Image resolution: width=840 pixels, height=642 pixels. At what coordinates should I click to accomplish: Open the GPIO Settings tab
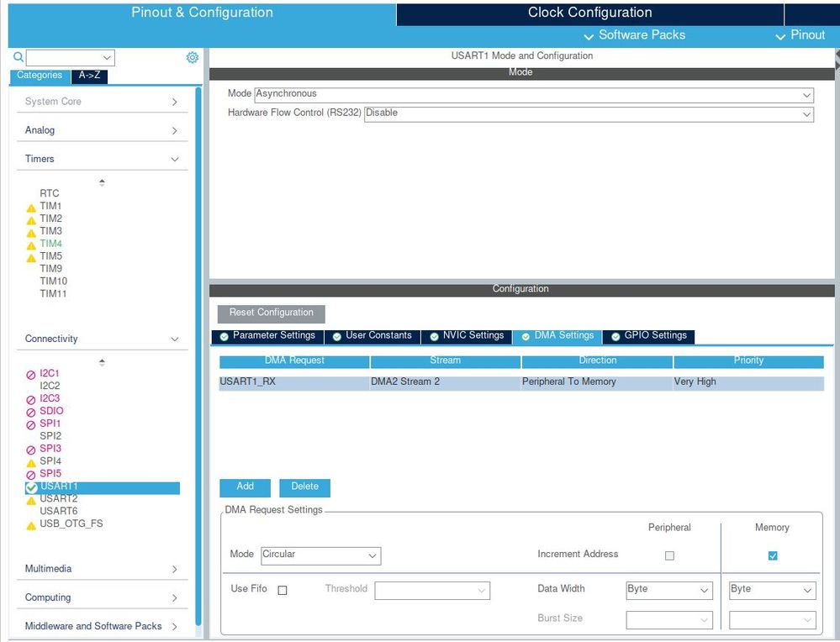(649, 336)
